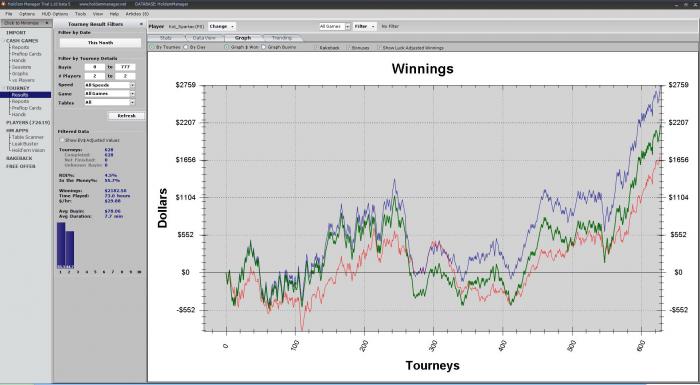The width and height of the screenshot is (700, 385).
Task: Open FREE OFFER in the sidebar
Action: (21, 166)
